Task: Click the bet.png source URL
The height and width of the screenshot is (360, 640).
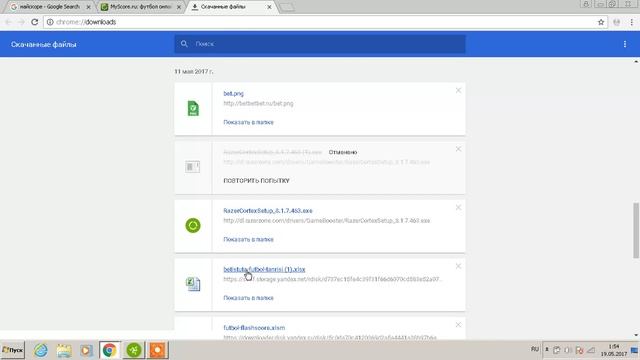Action: (x=258, y=104)
